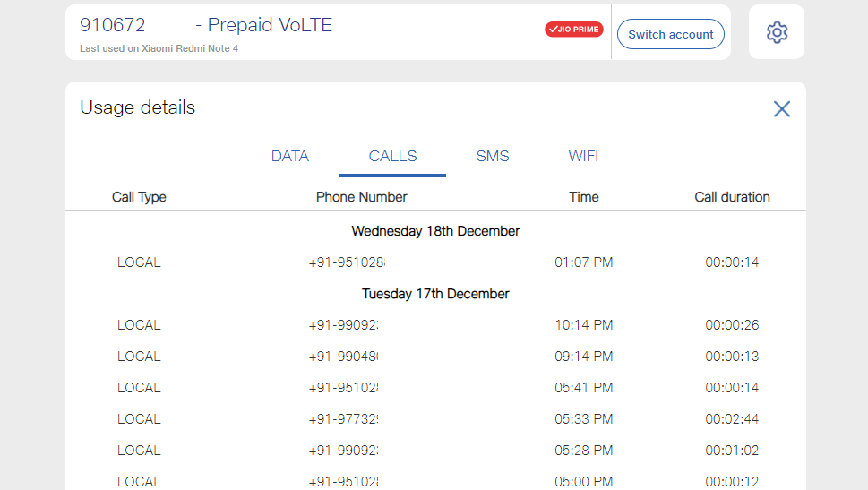The image size is (868, 490).
Task: Select the 01:07 PM call row
Action: click(x=435, y=262)
